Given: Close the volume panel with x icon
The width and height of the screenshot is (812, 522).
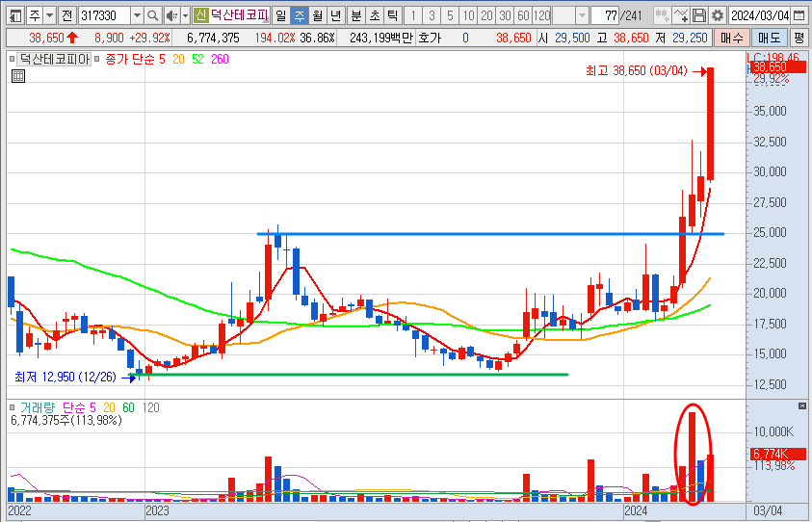Looking at the screenshot, I should (802, 405).
